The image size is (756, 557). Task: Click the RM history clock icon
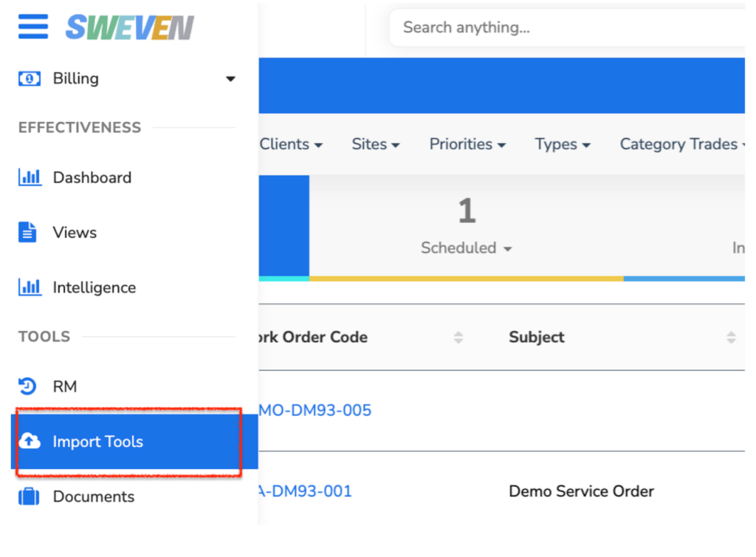[x=27, y=386]
